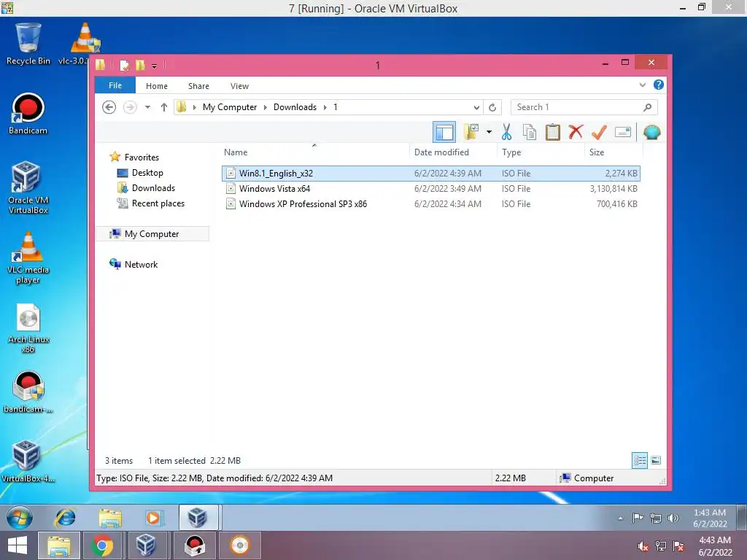The image size is (747, 560).
Task: Open Windows Media Player taskbar icon
Action: [x=153, y=518]
